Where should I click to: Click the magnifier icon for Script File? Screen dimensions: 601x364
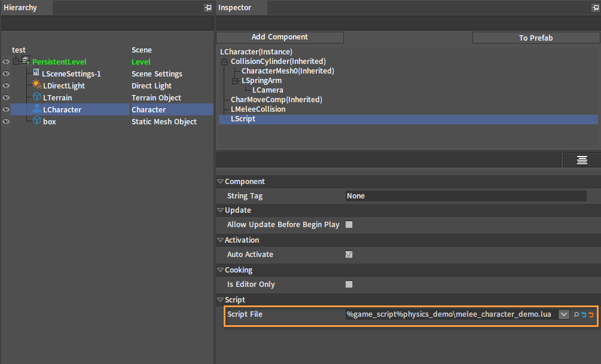coord(576,314)
